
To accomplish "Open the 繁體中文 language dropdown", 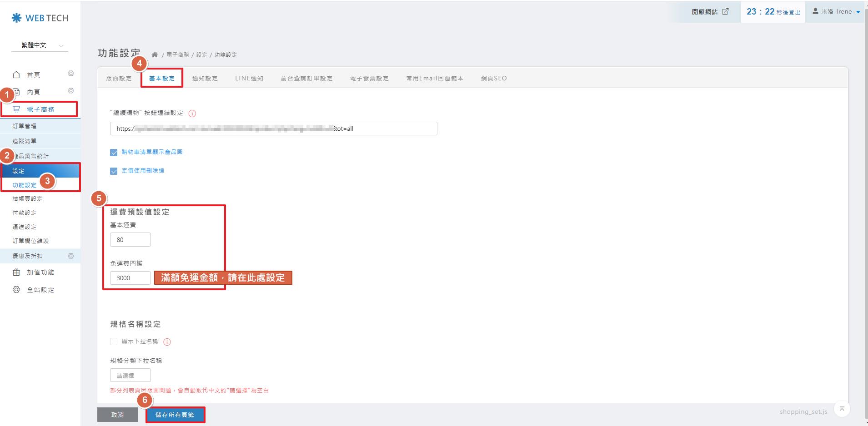I will (40, 45).
